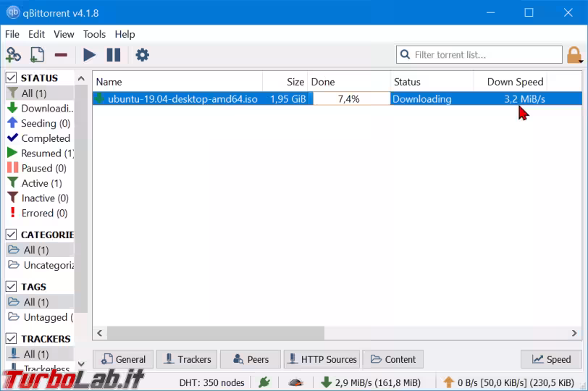Screen dimensions: 588x391
Task: Sort by the Done column header
Action: tap(349, 82)
